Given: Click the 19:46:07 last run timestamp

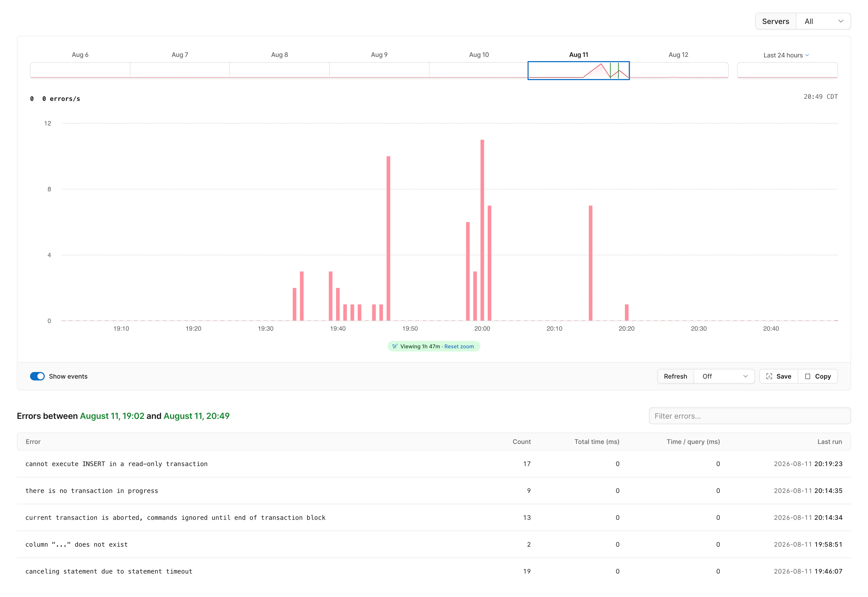Looking at the screenshot, I should tap(828, 571).
